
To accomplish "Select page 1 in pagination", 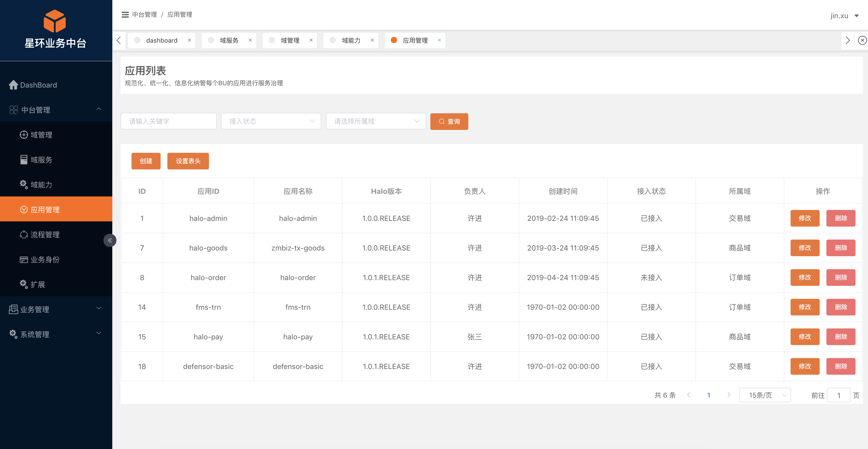I will point(709,395).
